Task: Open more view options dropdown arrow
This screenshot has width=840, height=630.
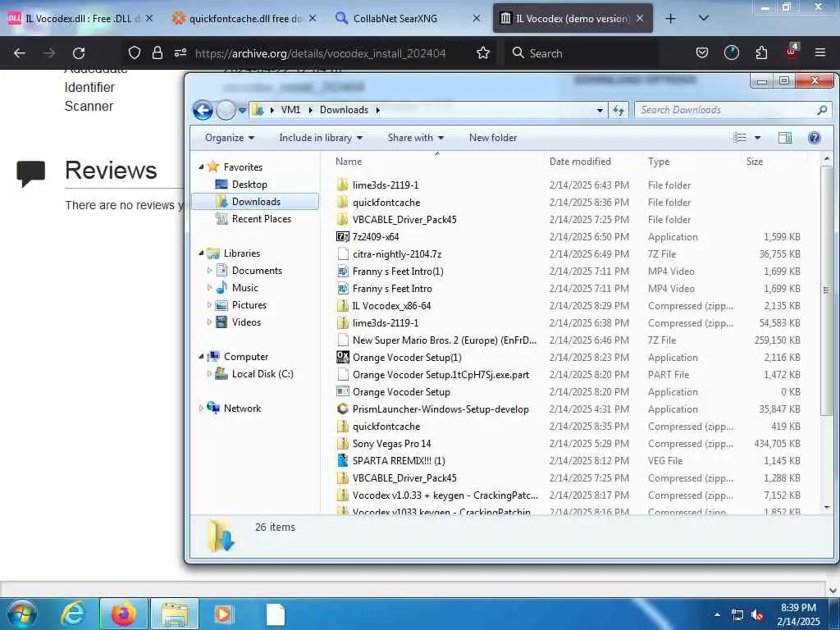Action: tap(757, 138)
